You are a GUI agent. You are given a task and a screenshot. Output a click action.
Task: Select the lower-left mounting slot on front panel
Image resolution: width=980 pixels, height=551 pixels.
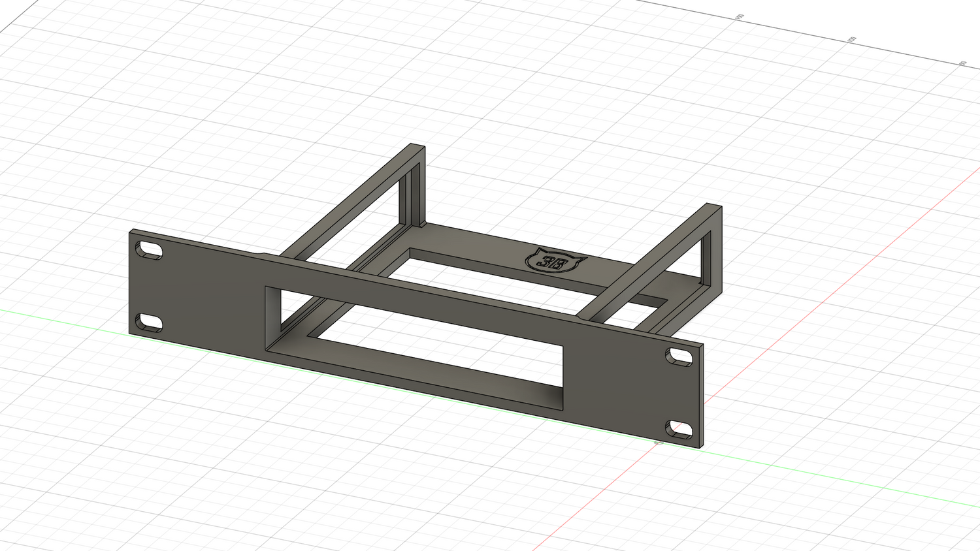pyautogui.click(x=149, y=322)
